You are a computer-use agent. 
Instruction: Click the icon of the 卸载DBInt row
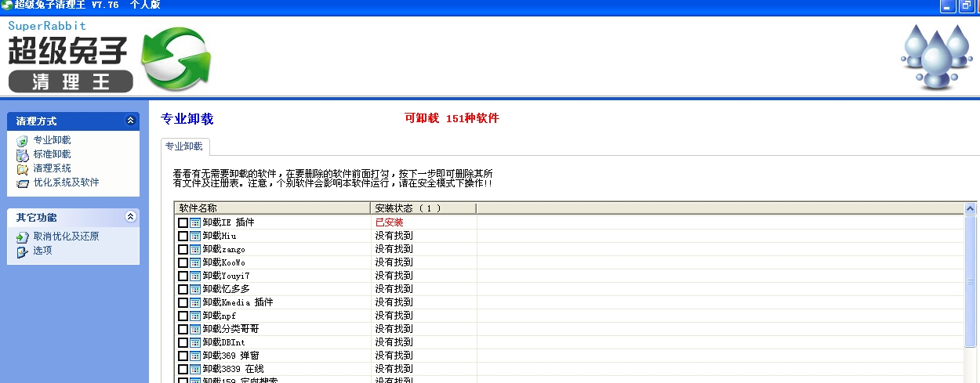click(x=195, y=342)
